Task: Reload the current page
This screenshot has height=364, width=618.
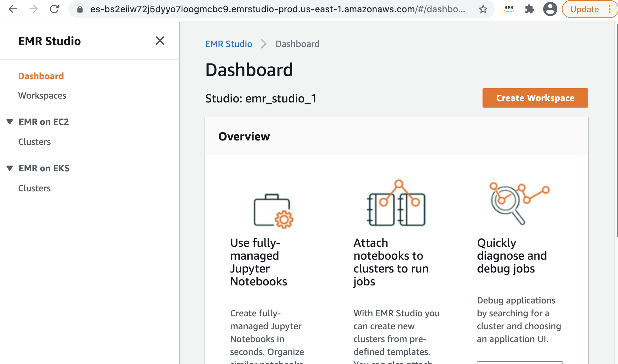Action: pyautogui.click(x=54, y=9)
